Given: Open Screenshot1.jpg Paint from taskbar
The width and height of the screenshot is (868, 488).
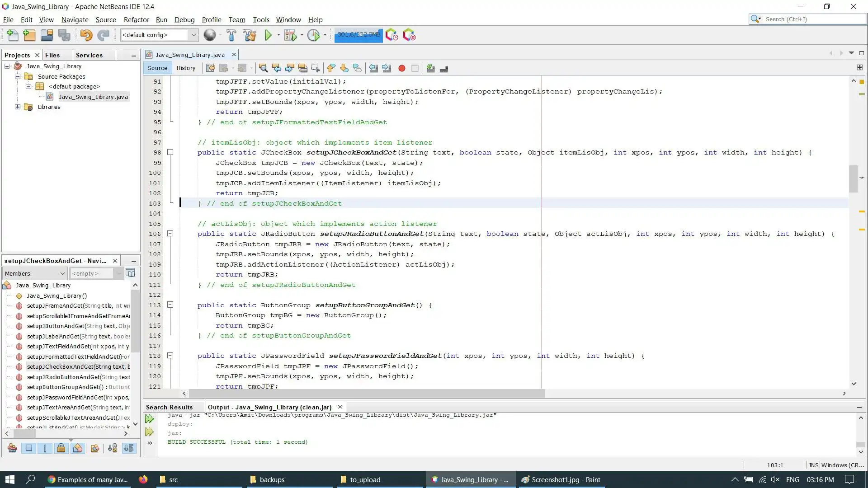Looking at the screenshot, I should 561,479.
